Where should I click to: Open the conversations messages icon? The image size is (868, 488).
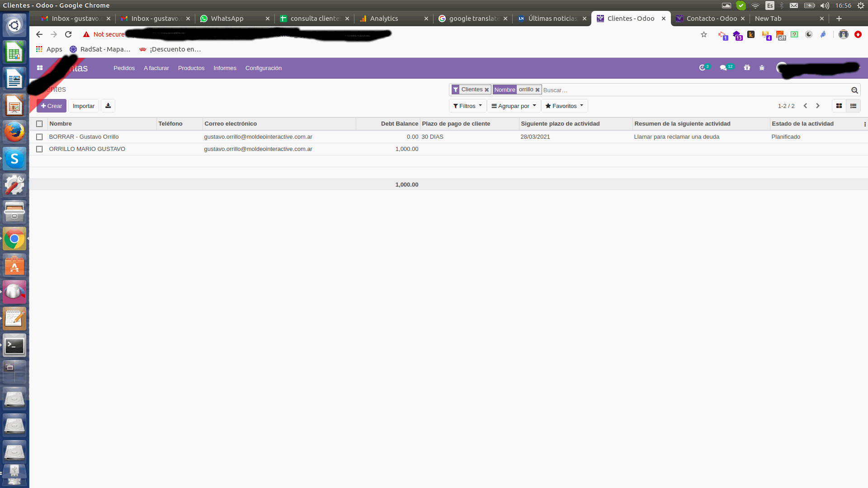(x=726, y=68)
